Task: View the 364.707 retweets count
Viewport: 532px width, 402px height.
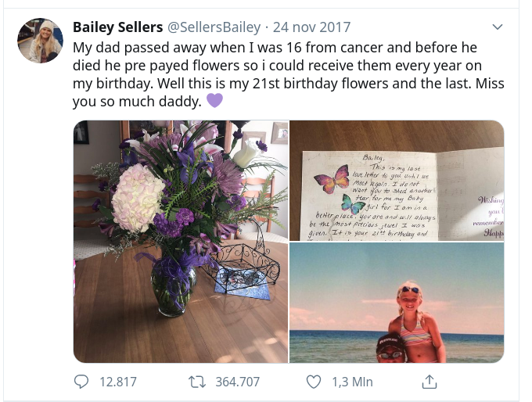Action: click(237, 382)
